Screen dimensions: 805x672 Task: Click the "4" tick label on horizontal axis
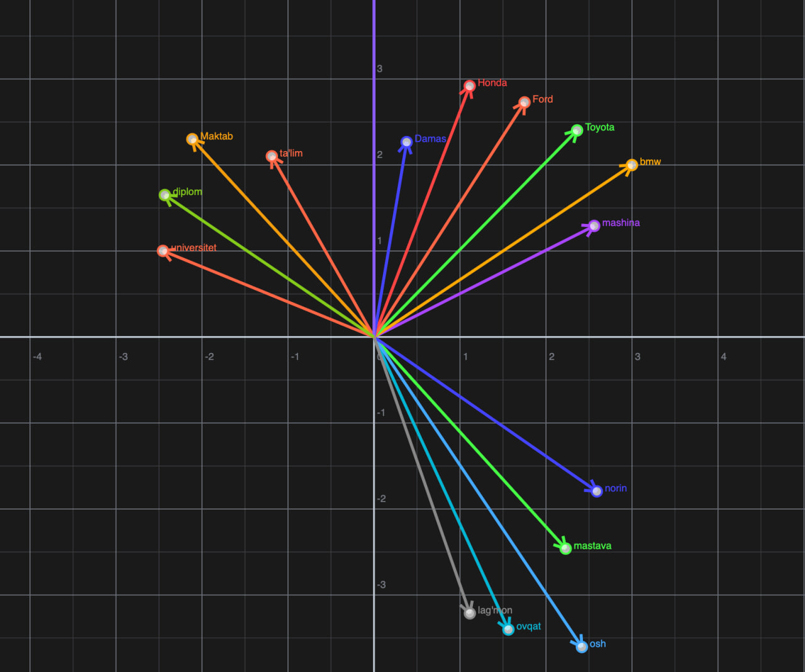[x=723, y=357]
